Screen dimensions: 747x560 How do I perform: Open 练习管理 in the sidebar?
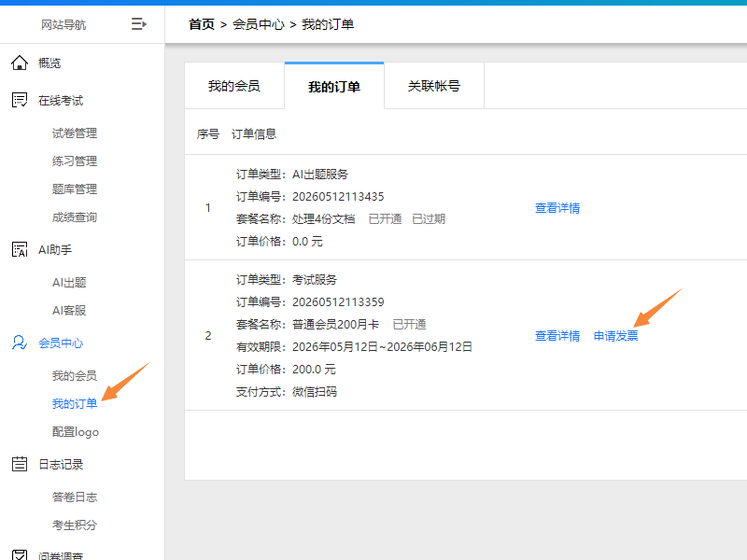[x=75, y=161]
